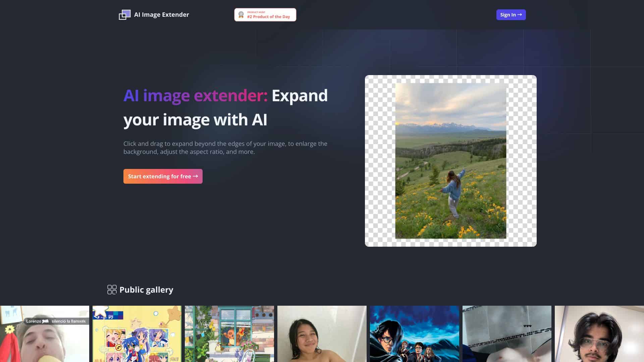This screenshot has height=362, width=644.
Task: Click the arrow in Start extending for free
Action: [196, 176]
